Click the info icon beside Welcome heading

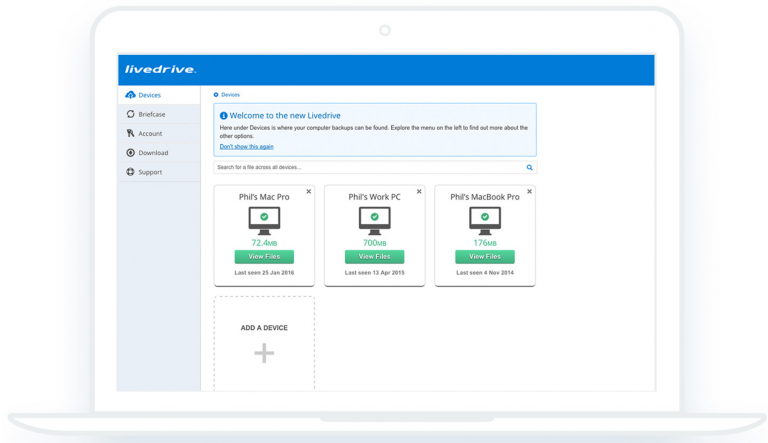click(223, 116)
